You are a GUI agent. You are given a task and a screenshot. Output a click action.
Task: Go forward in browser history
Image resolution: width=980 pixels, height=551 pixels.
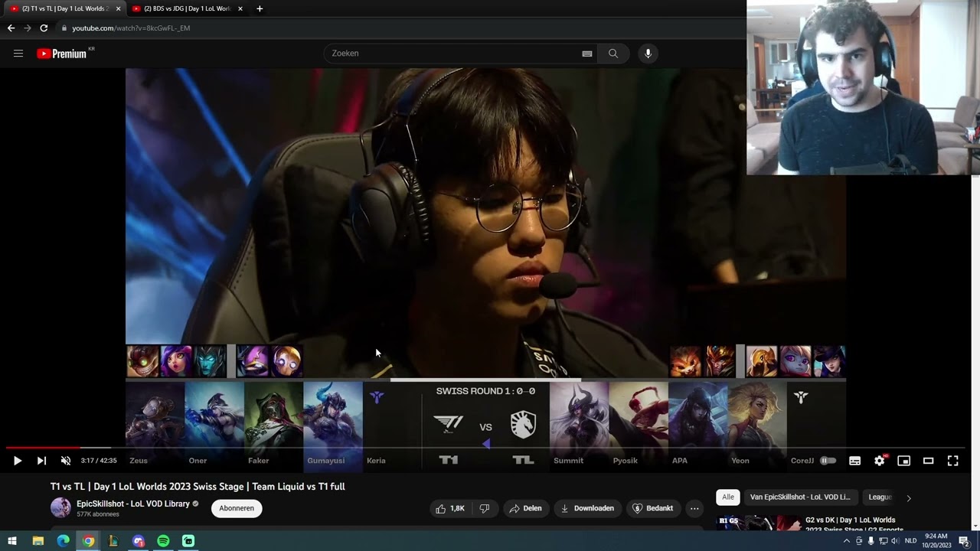click(x=28, y=28)
